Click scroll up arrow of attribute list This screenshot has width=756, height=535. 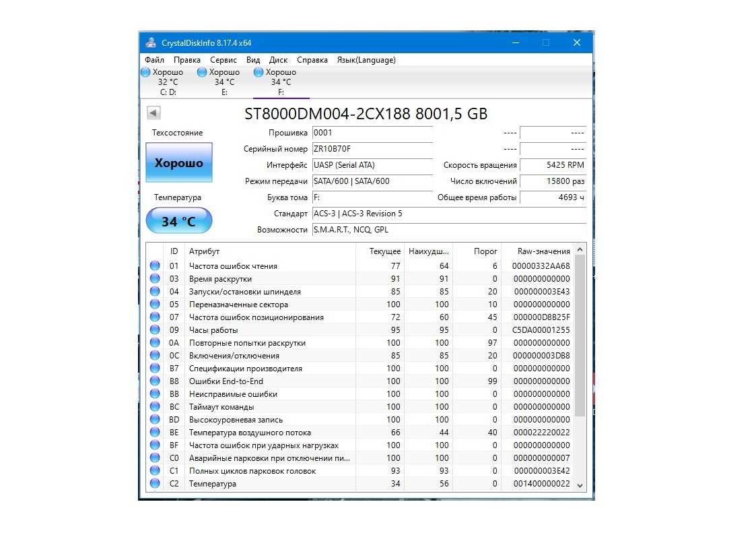click(x=580, y=249)
